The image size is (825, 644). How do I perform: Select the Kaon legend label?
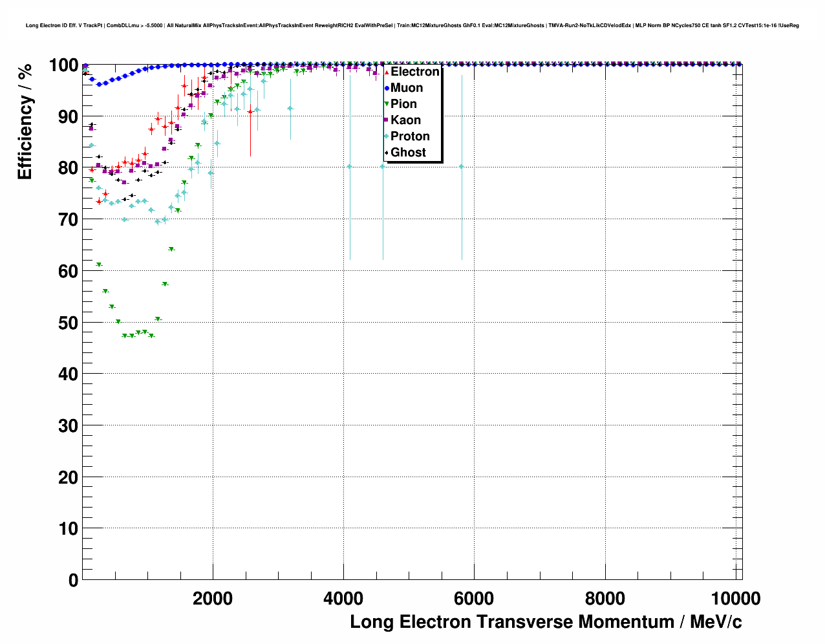pyautogui.click(x=405, y=120)
